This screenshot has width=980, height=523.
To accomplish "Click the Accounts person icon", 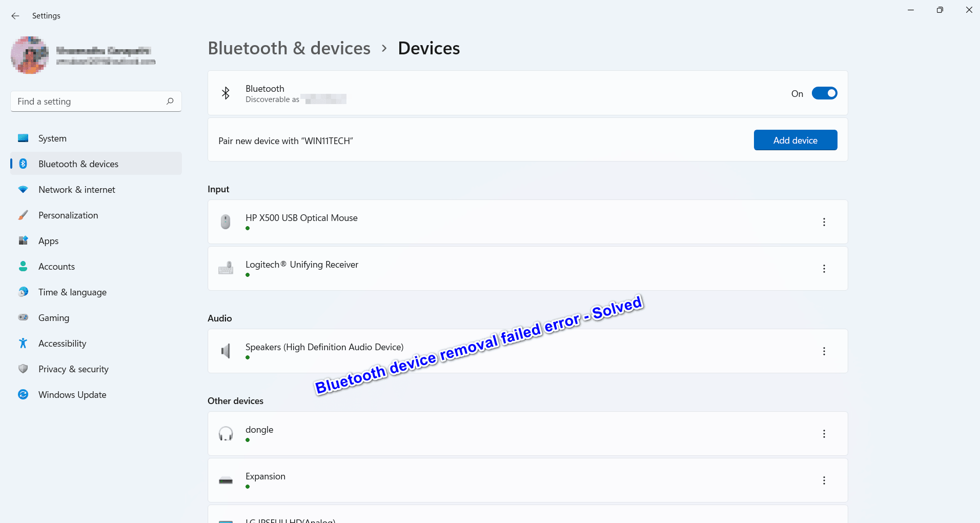I will coord(23,267).
